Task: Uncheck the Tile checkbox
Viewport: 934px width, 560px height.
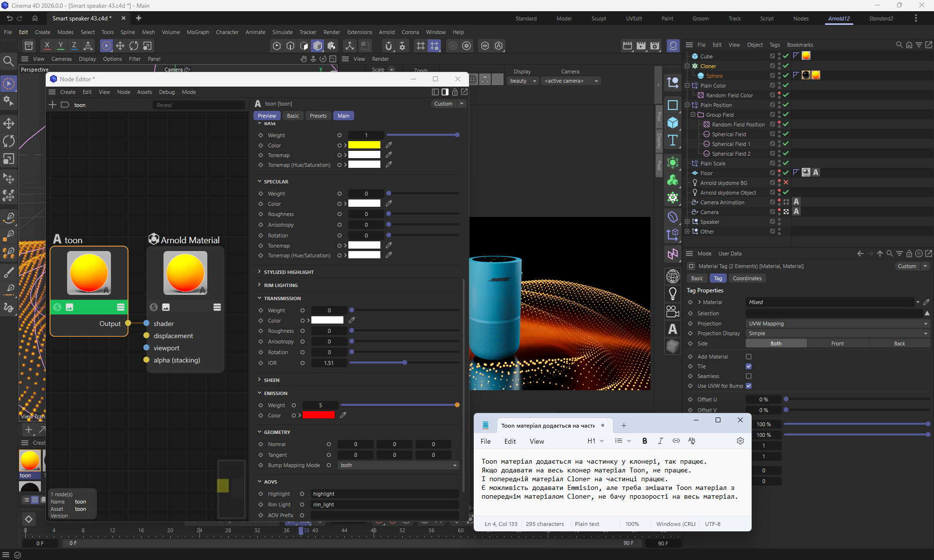Action: click(x=749, y=366)
